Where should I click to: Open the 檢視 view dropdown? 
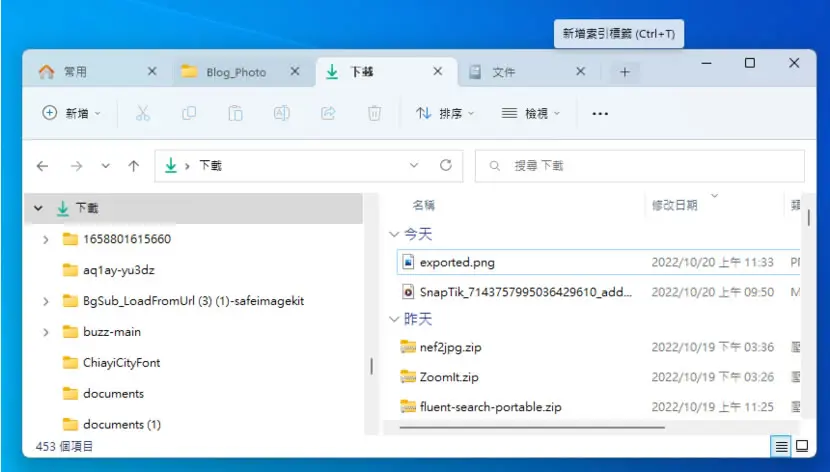point(530,113)
